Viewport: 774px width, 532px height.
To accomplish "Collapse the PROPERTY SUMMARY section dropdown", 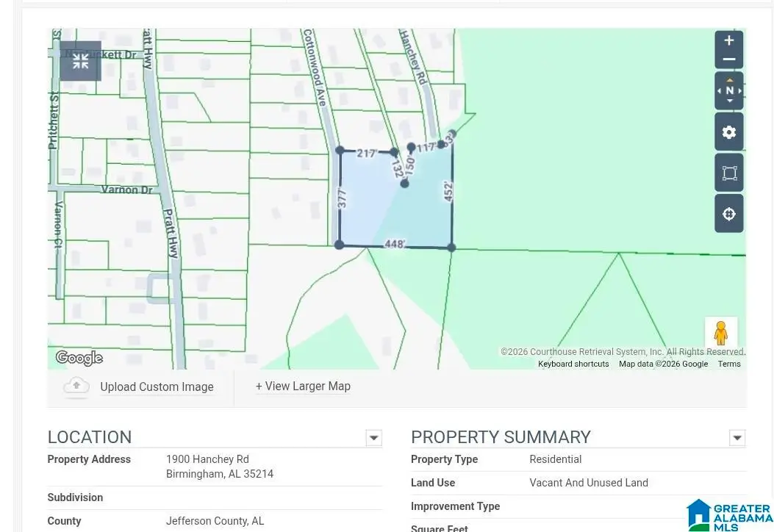I will pyautogui.click(x=737, y=437).
